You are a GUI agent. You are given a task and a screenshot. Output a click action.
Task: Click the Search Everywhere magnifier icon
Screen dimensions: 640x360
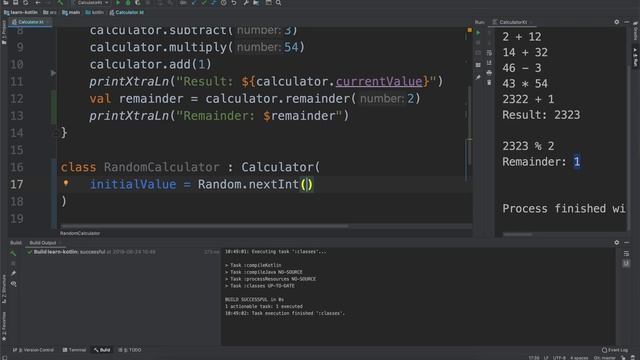[278, 3]
